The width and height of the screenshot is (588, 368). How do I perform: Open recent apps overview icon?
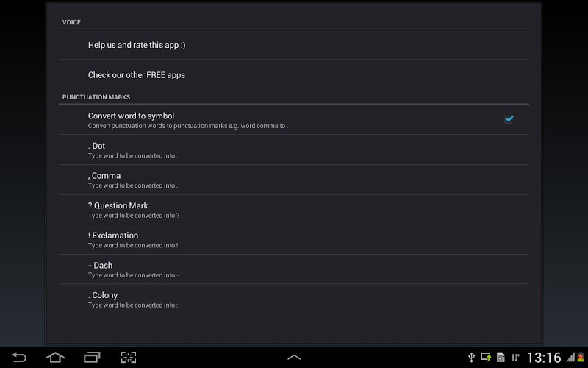[x=92, y=357]
